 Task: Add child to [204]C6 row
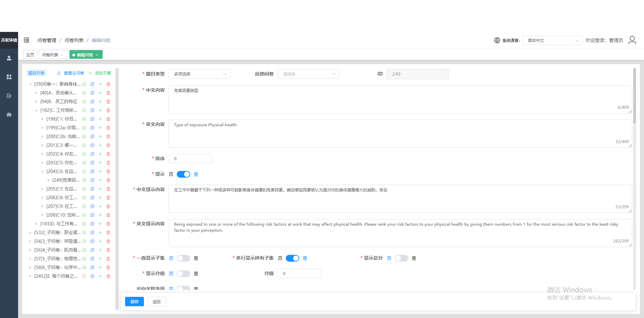click(100, 171)
